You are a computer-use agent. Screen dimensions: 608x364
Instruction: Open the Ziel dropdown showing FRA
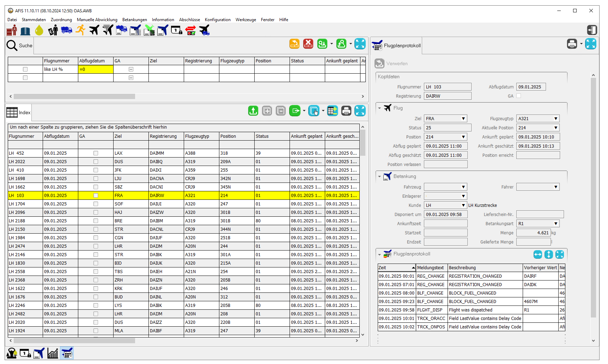coord(463,119)
